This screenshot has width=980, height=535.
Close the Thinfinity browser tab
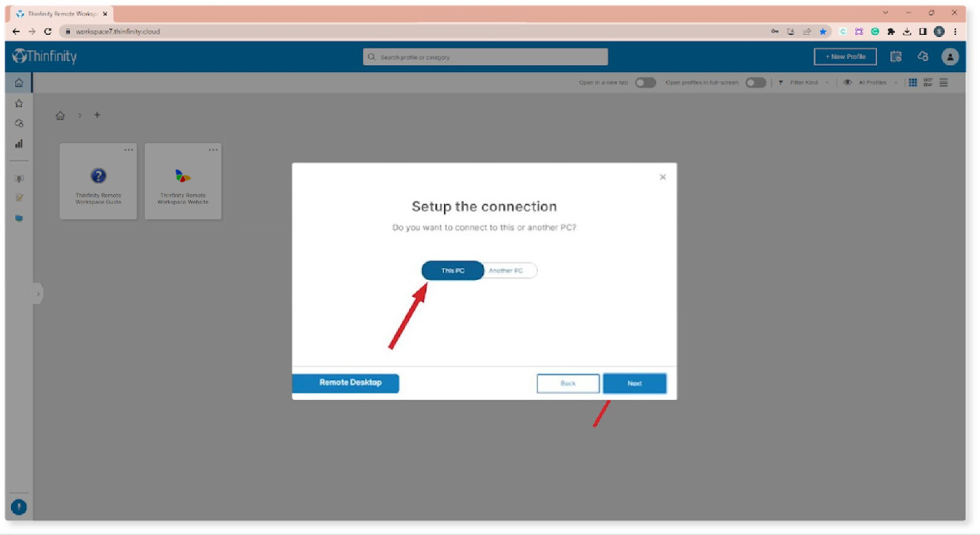[x=105, y=13]
